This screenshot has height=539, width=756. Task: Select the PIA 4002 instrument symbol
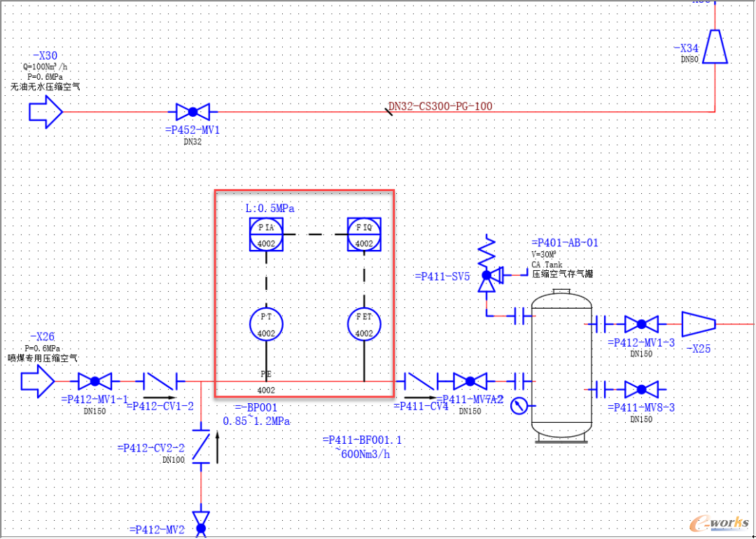(266, 234)
